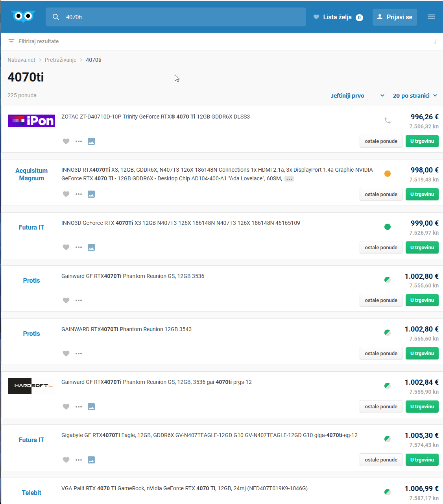Viewport: 443px width, 504px height.
Task: Click the Hardsoft store logo
Action: 31,386
